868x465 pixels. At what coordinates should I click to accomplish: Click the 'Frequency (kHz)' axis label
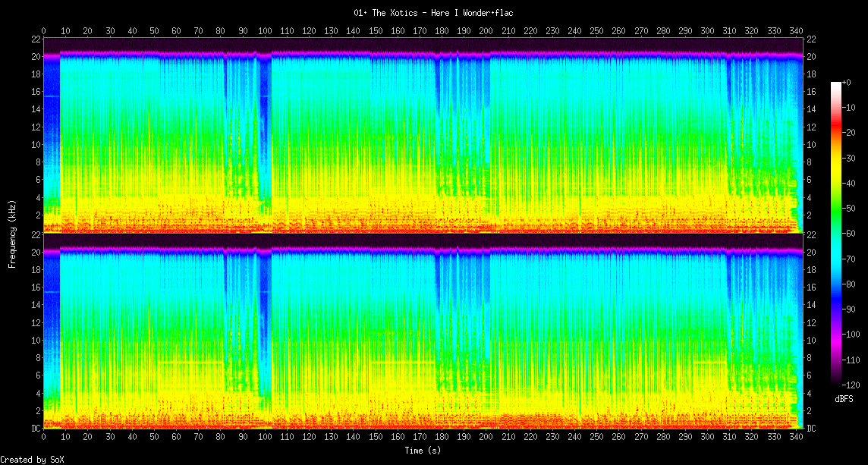(x=12, y=232)
